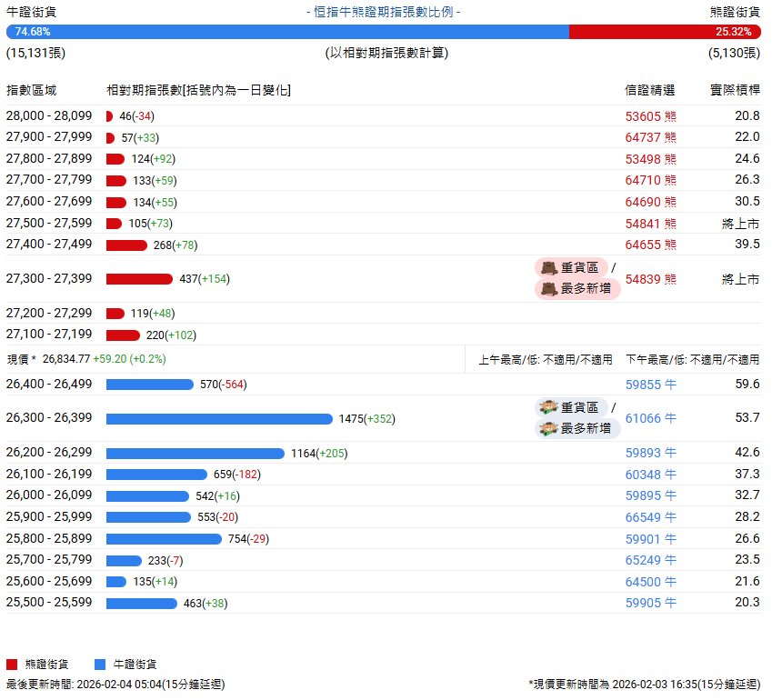772x700 pixels.
Task: Click the red 熊證街貨 legend swatch
Action: coord(12,665)
